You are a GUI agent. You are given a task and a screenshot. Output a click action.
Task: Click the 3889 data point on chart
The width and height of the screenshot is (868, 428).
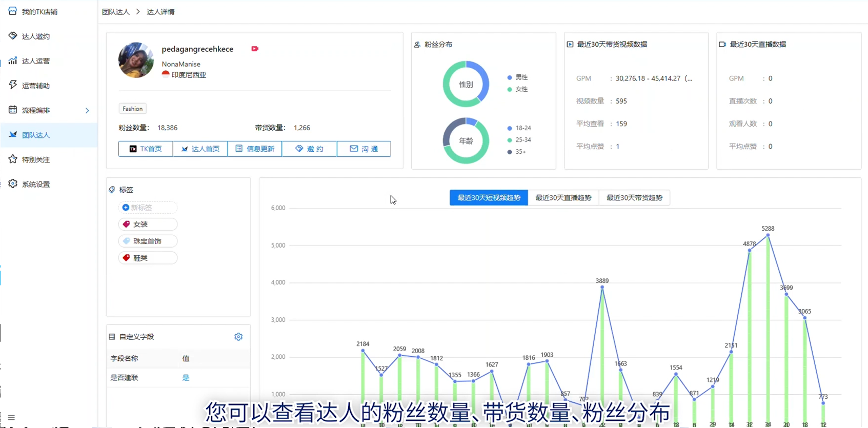(x=602, y=287)
